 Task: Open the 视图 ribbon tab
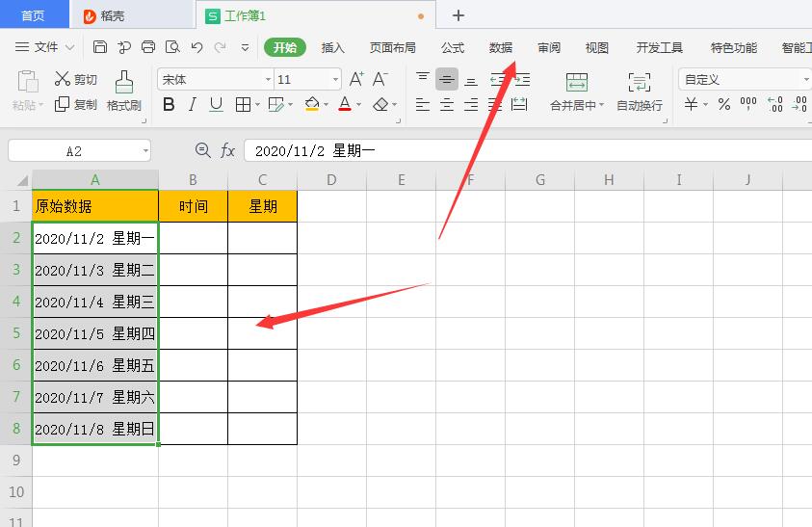click(596, 47)
